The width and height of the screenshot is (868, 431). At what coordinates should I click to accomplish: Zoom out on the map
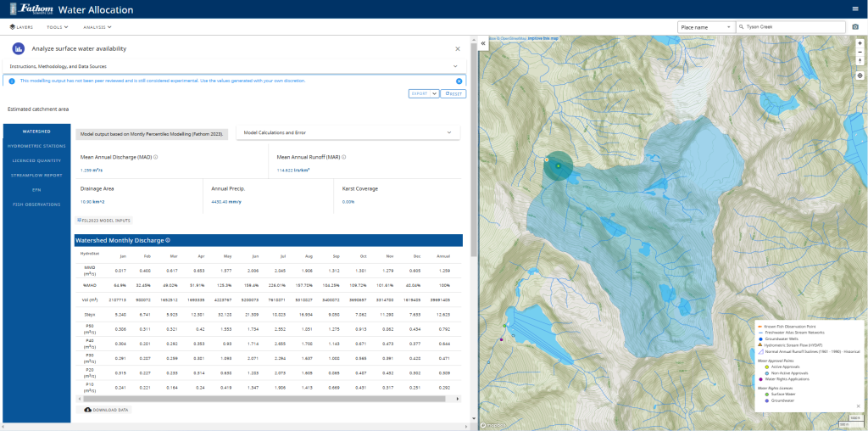860,52
